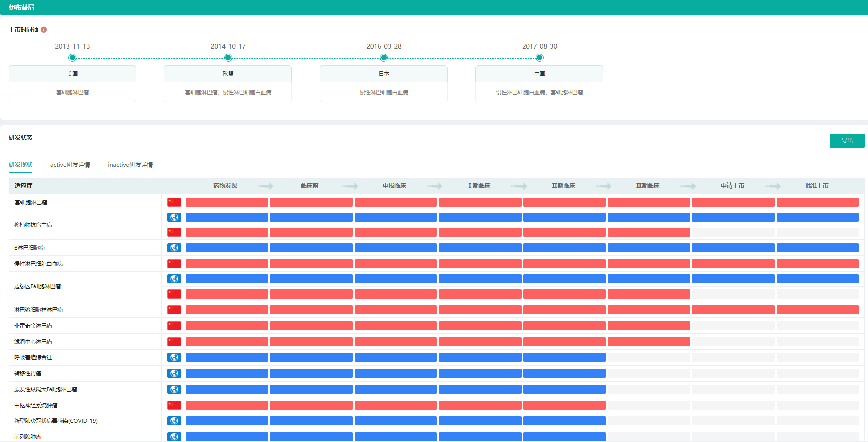Click the 2013-11-13 timeline marker dot
The height and width of the screenshot is (442, 868).
click(72, 58)
